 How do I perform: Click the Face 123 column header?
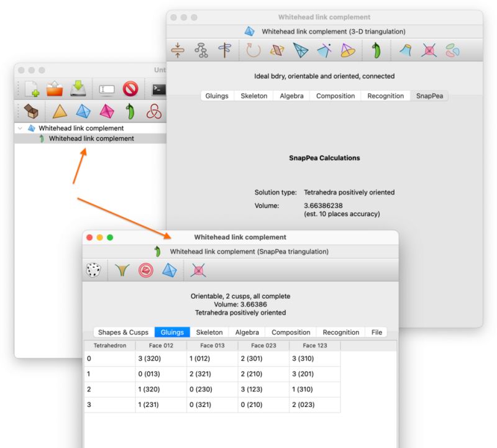pyautogui.click(x=315, y=345)
